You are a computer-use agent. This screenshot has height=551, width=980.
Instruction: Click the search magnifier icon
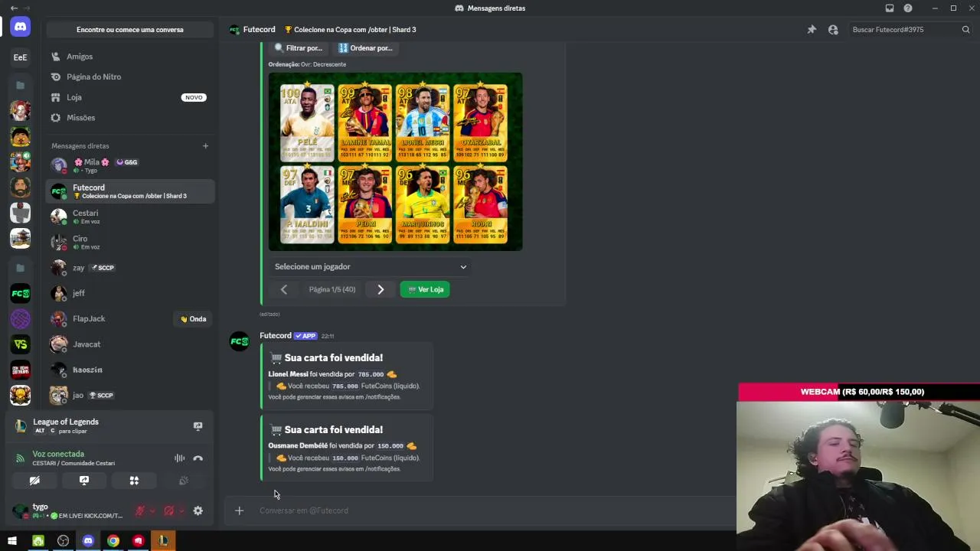(x=965, y=30)
